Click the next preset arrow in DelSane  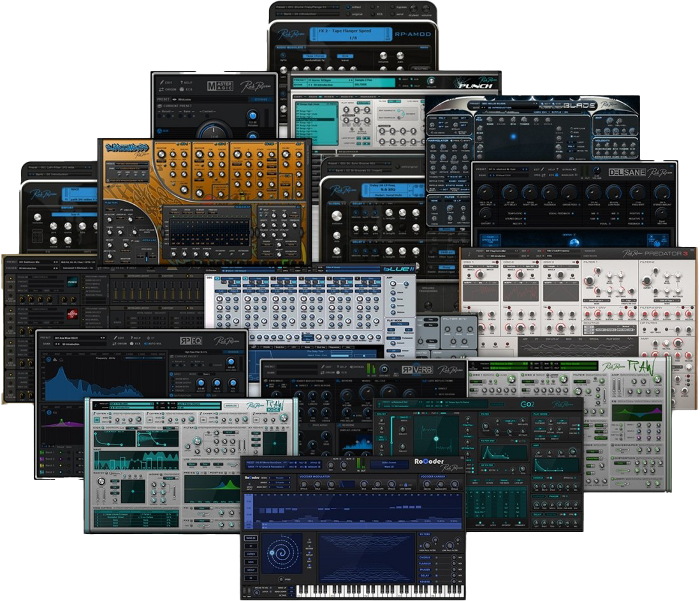point(528,170)
